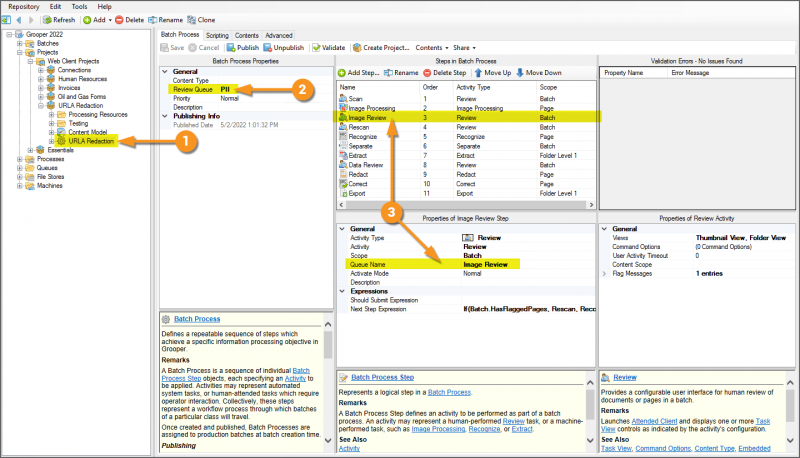Open the Contents dropdown menu
Image resolution: width=800 pixels, height=458 pixels.
[432, 47]
